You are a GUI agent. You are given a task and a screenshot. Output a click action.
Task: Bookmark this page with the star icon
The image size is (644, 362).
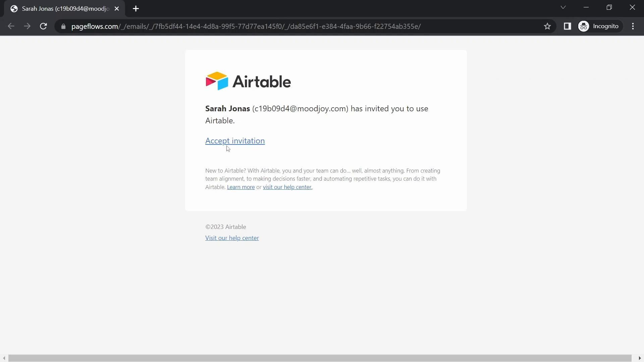(x=547, y=26)
